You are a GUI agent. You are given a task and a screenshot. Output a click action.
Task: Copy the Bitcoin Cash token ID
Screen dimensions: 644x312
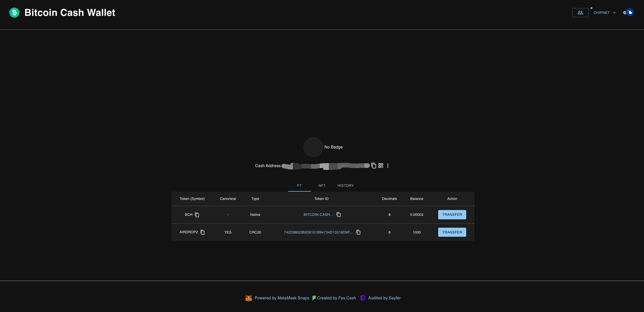tap(339, 215)
